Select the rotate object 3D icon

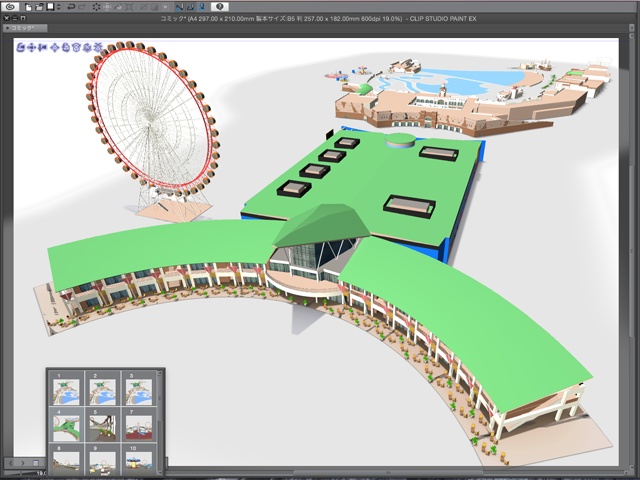(65, 47)
